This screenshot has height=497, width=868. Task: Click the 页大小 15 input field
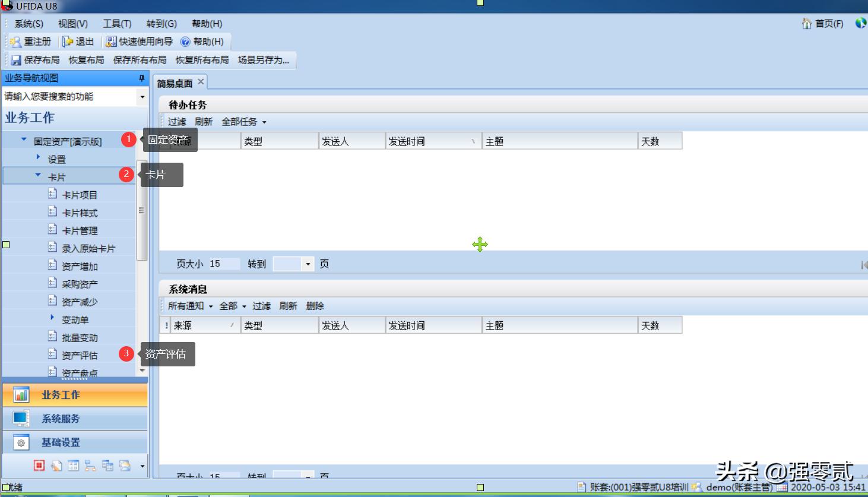pos(224,263)
